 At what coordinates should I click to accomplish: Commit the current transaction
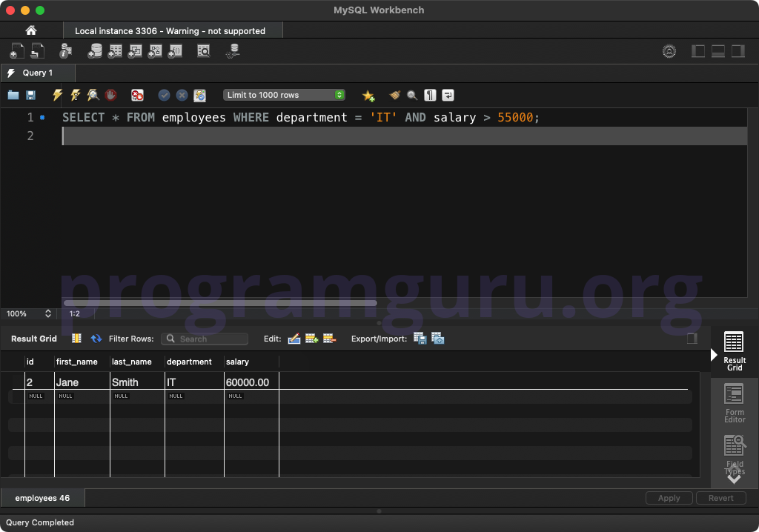click(x=164, y=95)
